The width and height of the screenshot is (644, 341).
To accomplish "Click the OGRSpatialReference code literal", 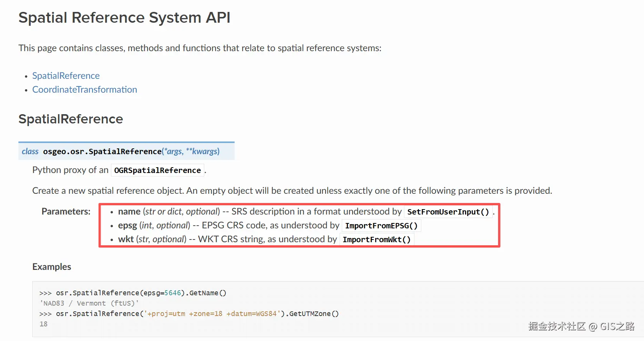I will pyautogui.click(x=157, y=170).
